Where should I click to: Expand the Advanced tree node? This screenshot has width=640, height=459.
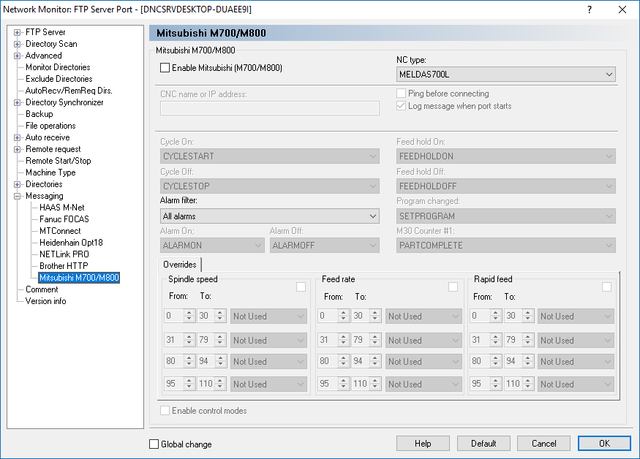pos(17,55)
